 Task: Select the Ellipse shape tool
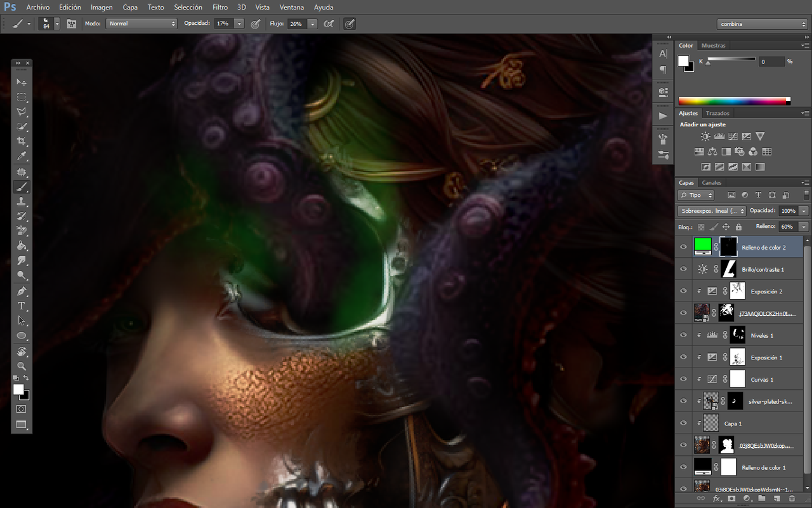click(22, 335)
